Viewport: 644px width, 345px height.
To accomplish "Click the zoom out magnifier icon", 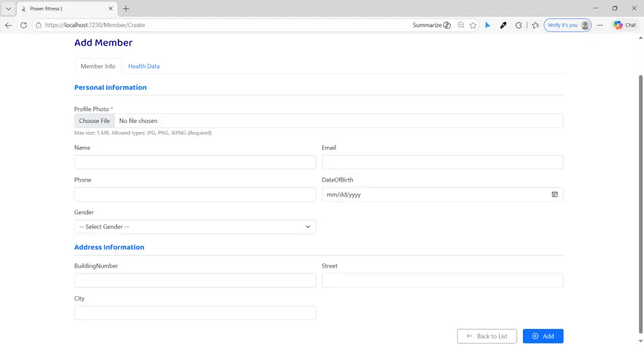I will tap(460, 25).
